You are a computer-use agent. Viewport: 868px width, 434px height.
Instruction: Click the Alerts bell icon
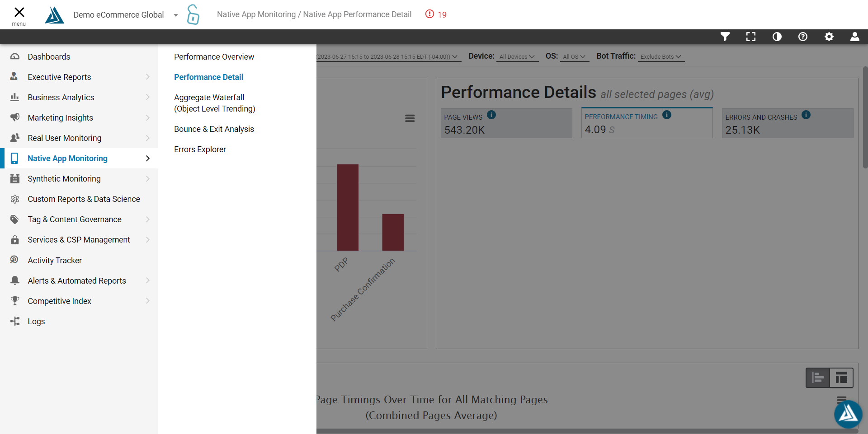(15, 280)
